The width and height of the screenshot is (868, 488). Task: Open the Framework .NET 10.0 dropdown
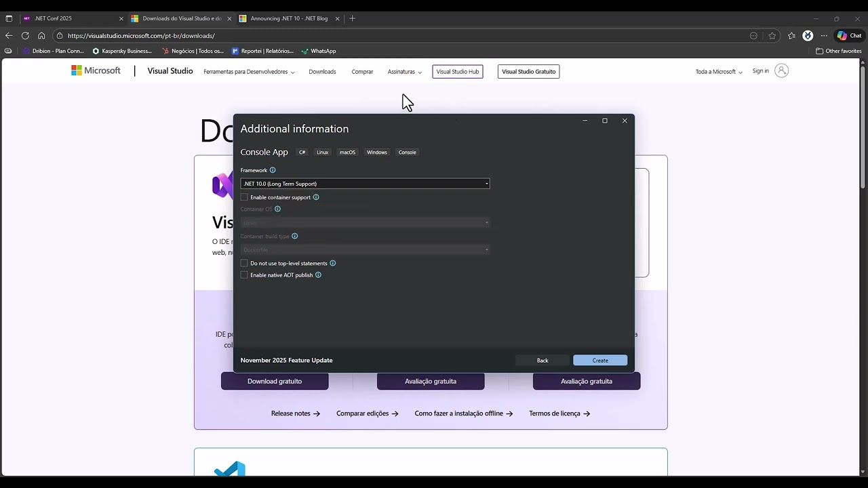pyautogui.click(x=365, y=184)
